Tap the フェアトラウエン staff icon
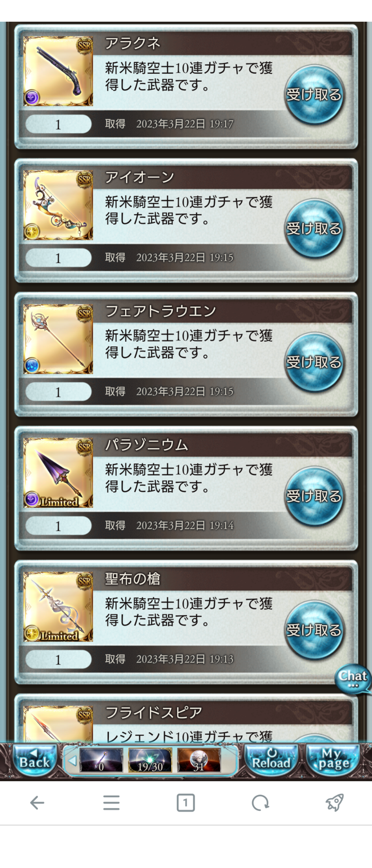Viewport: 372px width, 868px height. (x=58, y=339)
